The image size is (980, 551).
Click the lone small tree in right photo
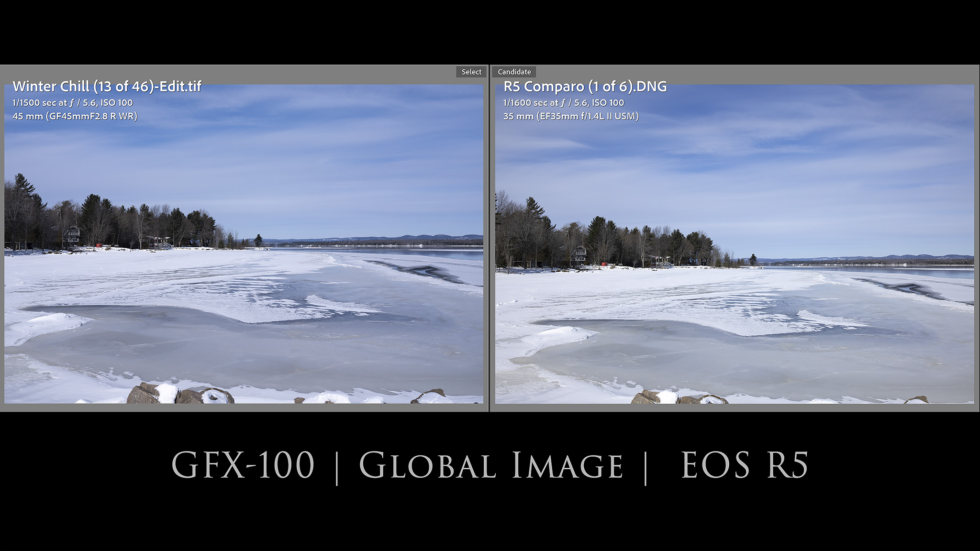pos(753,260)
